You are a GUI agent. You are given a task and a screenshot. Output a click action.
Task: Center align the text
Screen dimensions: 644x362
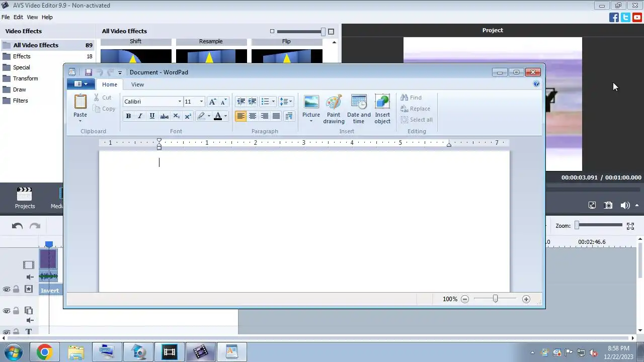252,116
